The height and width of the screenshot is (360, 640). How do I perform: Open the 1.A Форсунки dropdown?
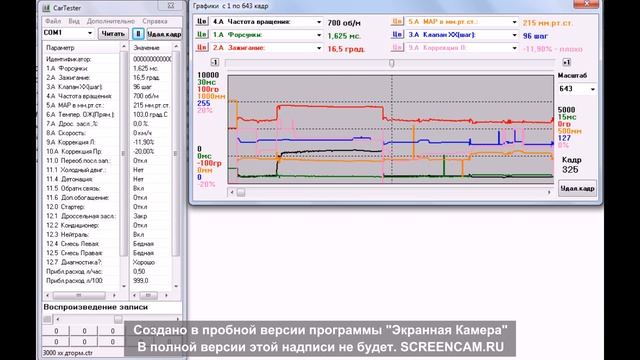319,35
